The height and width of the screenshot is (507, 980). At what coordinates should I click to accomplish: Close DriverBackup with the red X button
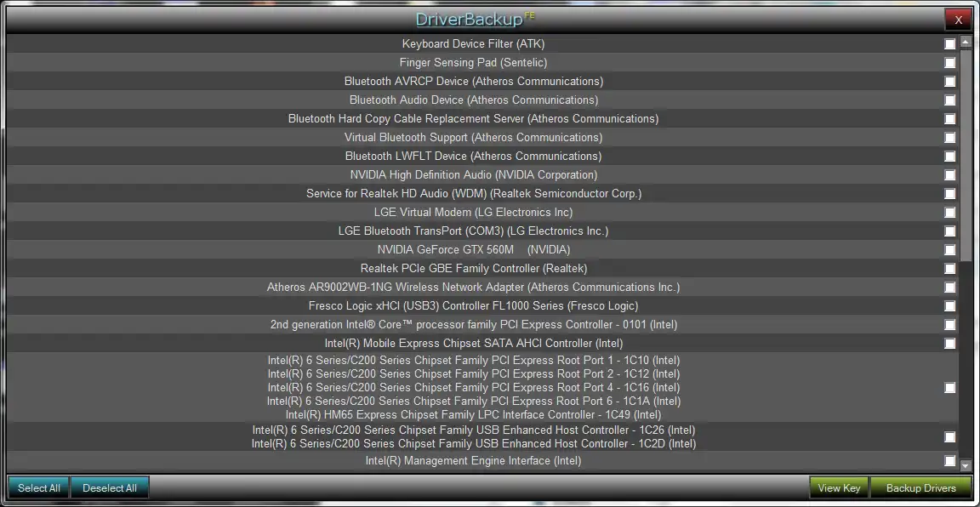pos(958,20)
